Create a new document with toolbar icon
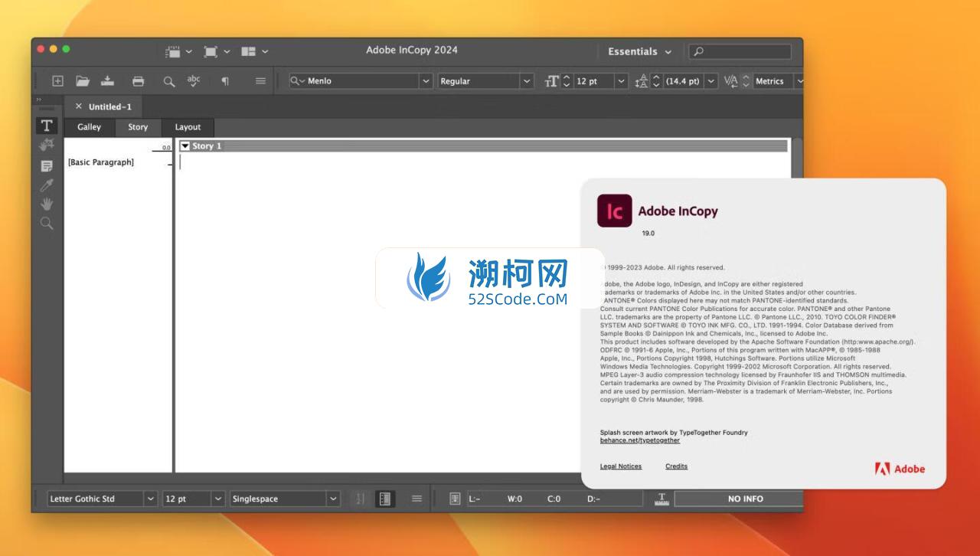Screen dimensions: 980x556 click(x=57, y=81)
